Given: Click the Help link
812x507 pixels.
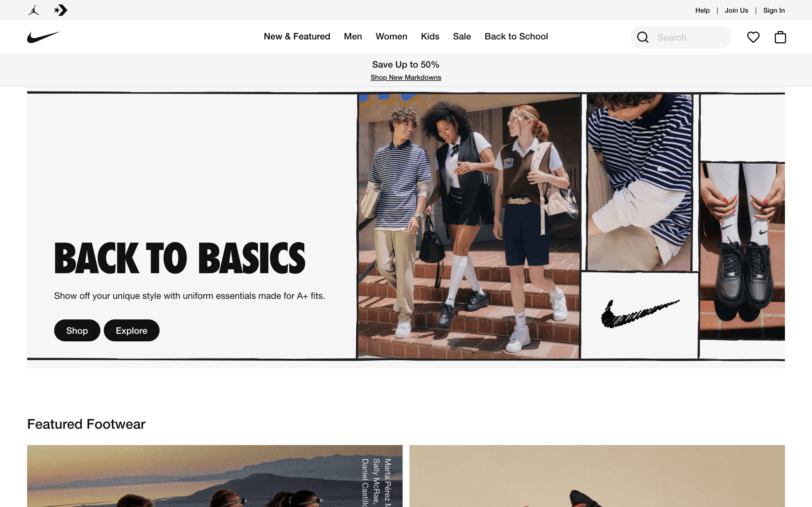Looking at the screenshot, I should coord(702,10).
